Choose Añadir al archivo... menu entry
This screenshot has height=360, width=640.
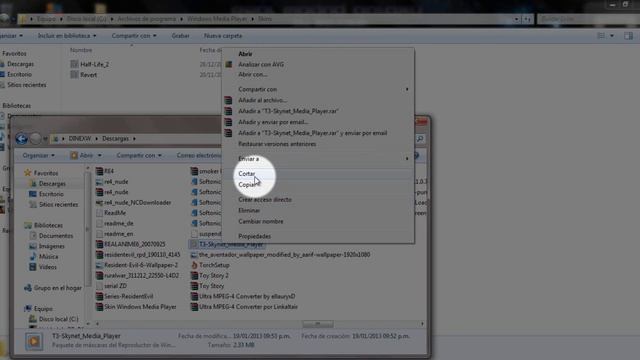coord(262,100)
